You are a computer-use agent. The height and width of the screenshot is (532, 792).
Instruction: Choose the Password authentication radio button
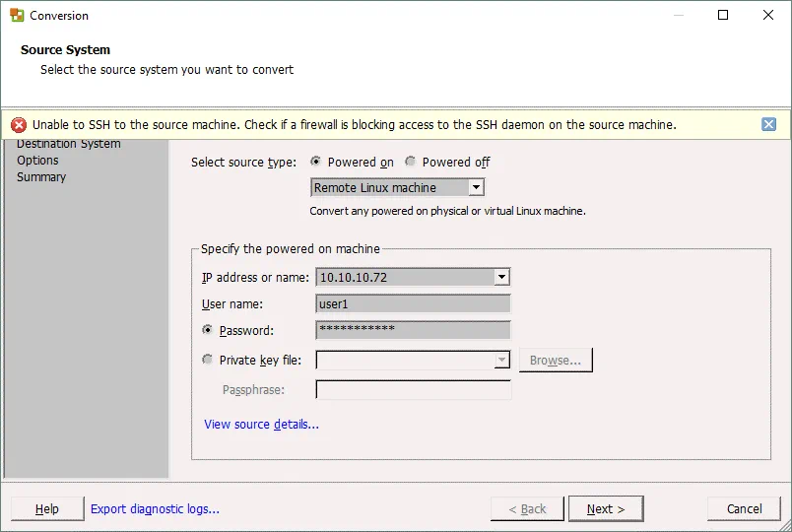207,331
